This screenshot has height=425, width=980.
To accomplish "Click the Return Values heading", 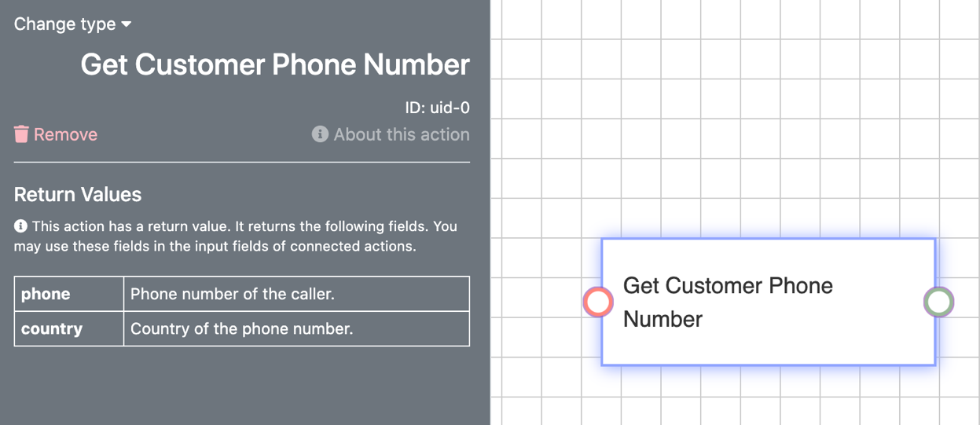I will tap(78, 194).
